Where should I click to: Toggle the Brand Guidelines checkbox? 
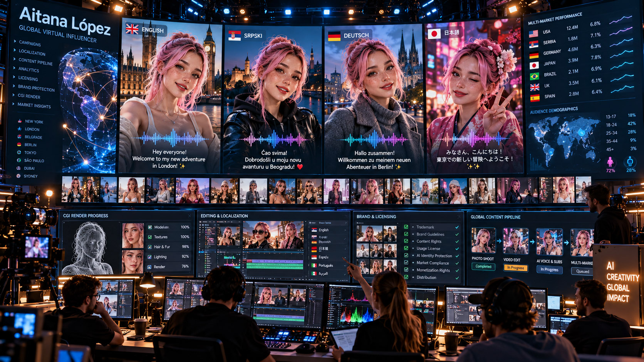[x=406, y=234]
